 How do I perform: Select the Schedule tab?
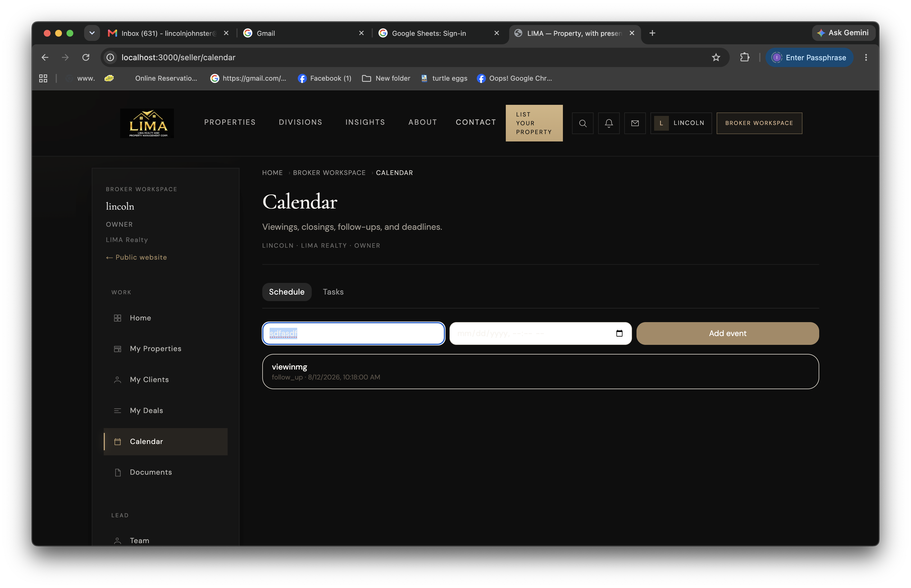(286, 292)
